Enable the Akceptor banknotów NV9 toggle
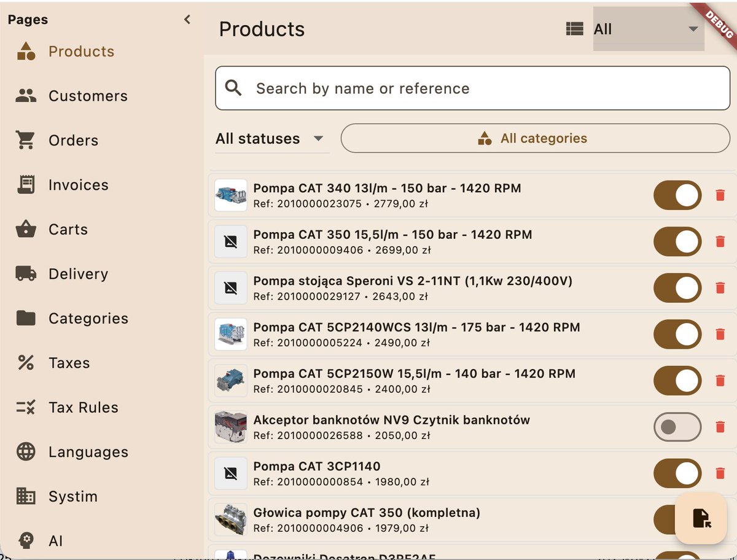Screen dimensions: 737x560 point(677,427)
